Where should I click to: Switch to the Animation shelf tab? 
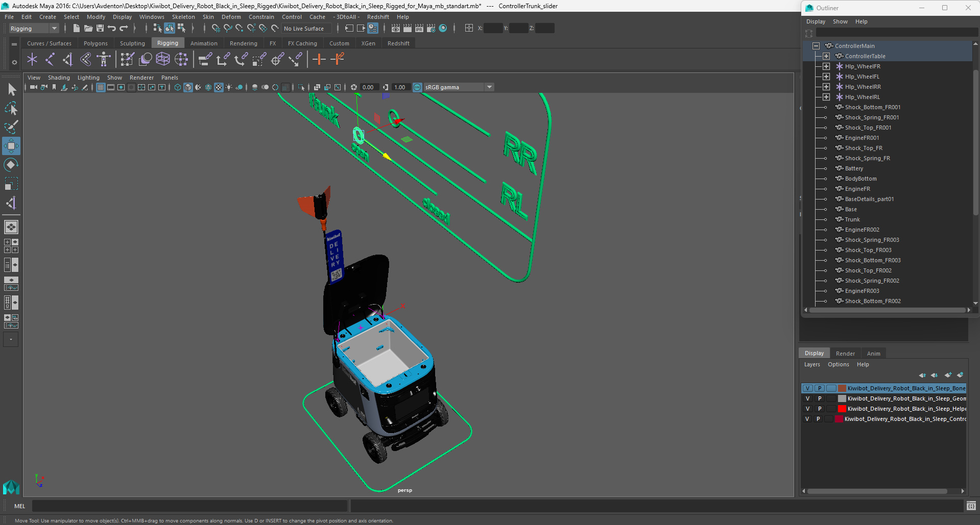click(x=204, y=43)
